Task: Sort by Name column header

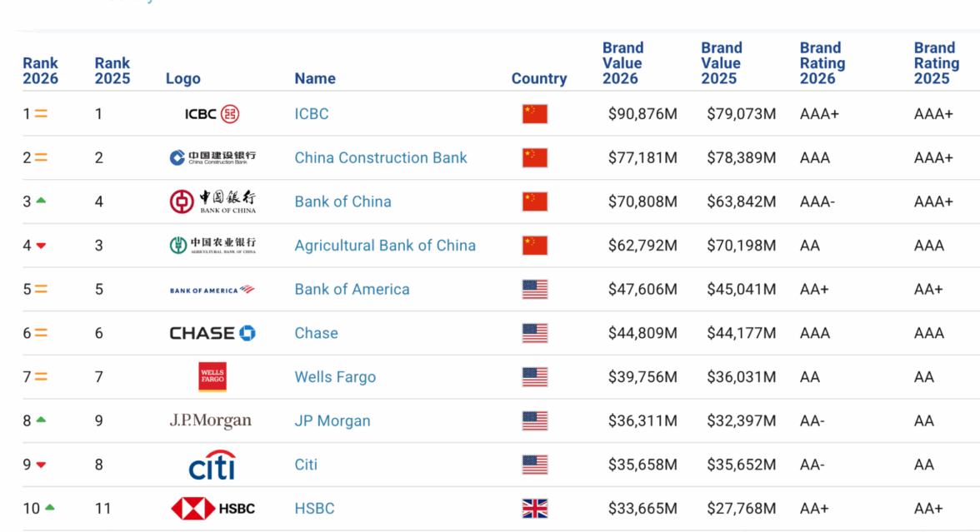Action: pos(315,78)
